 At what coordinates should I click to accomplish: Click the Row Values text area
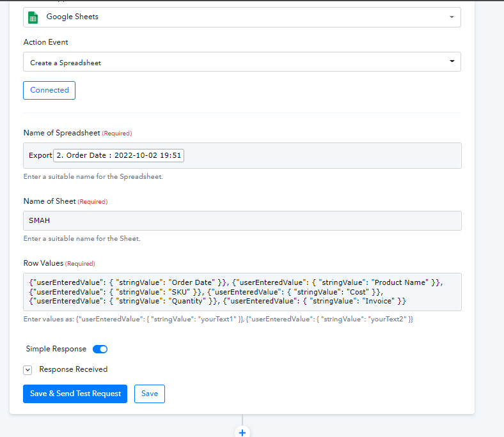tap(242, 292)
